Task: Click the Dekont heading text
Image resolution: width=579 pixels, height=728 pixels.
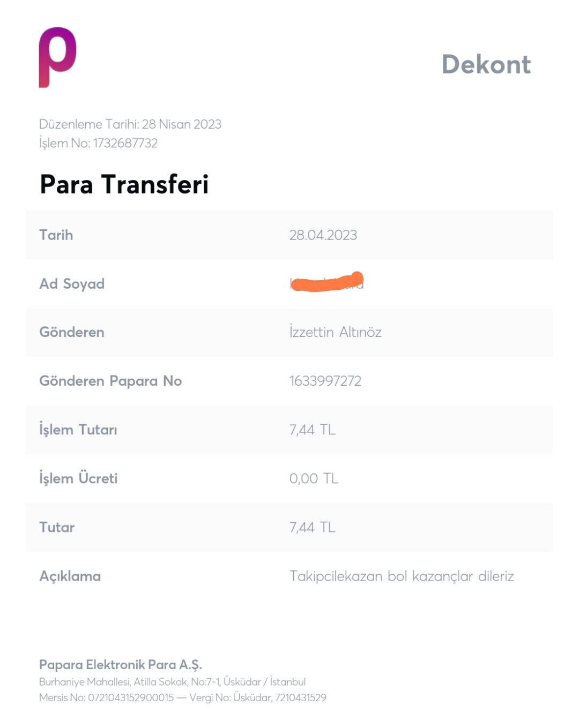Action: pyautogui.click(x=486, y=64)
